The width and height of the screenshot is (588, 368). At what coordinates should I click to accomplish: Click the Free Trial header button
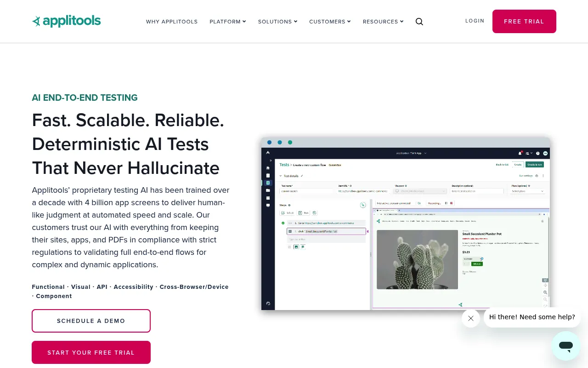click(524, 21)
